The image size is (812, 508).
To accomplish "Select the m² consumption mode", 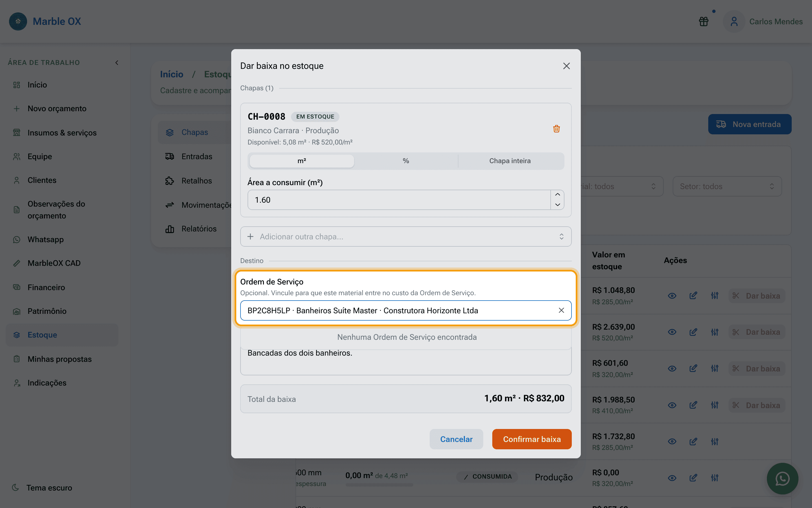I will tap(302, 161).
